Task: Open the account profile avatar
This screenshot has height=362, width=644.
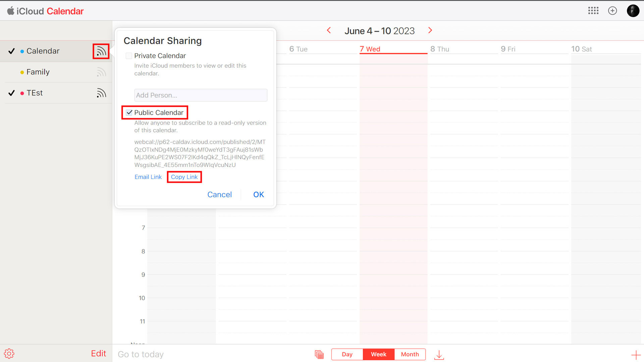Action: [x=633, y=11]
